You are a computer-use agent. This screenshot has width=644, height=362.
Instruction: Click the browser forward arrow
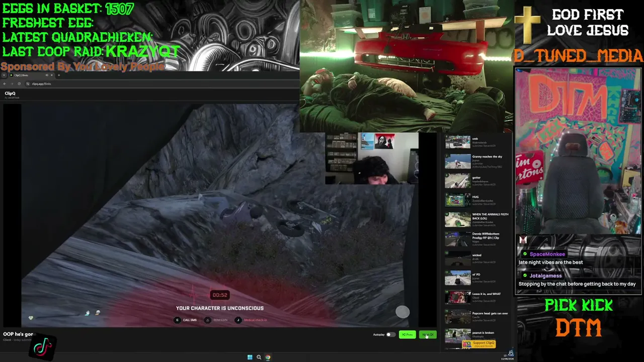click(x=12, y=83)
